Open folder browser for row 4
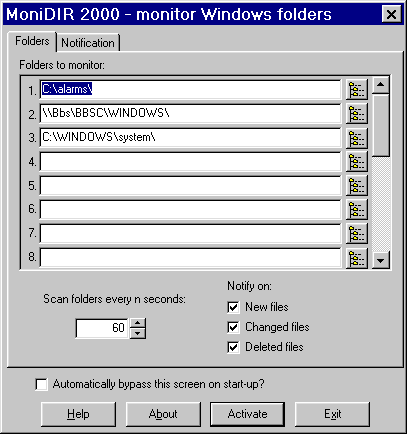This screenshot has width=407, height=434. (x=357, y=162)
